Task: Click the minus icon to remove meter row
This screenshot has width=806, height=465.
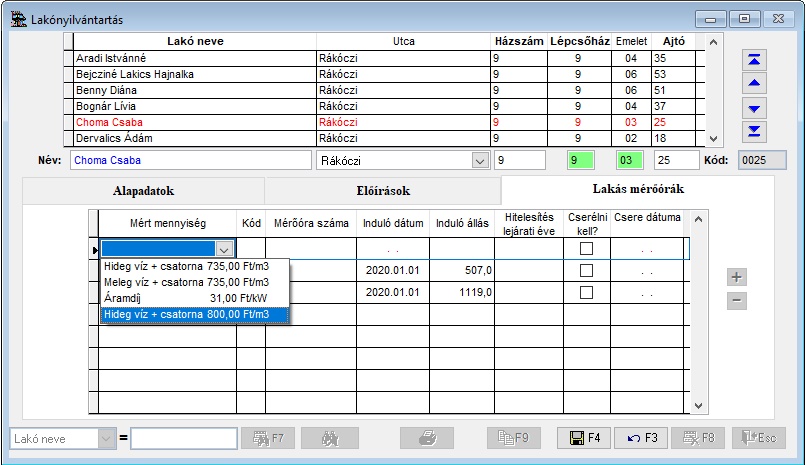Action: pyautogui.click(x=737, y=299)
